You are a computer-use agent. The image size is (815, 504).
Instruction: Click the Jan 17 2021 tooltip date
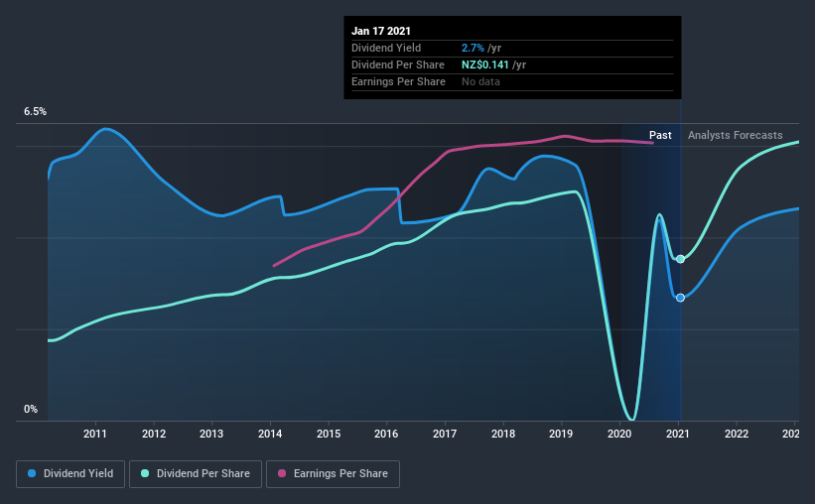click(x=381, y=31)
